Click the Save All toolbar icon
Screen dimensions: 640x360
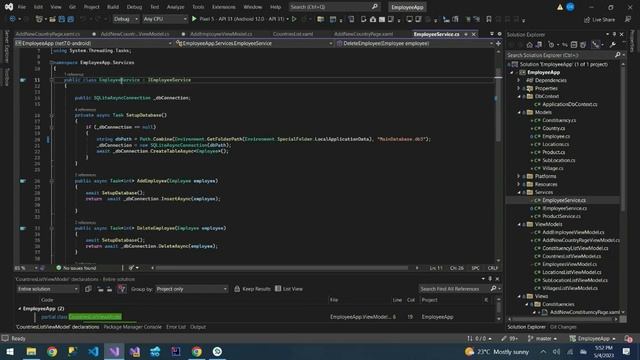[x=71, y=19]
